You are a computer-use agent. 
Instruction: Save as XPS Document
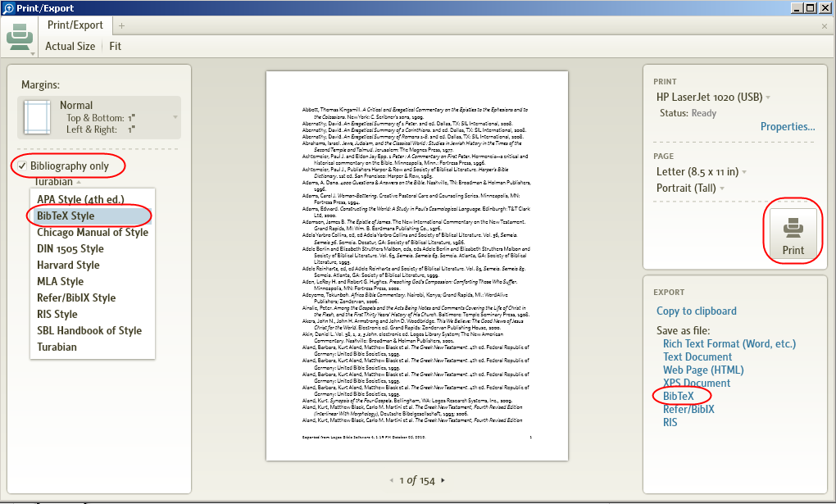pyautogui.click(x=697, y=384)
